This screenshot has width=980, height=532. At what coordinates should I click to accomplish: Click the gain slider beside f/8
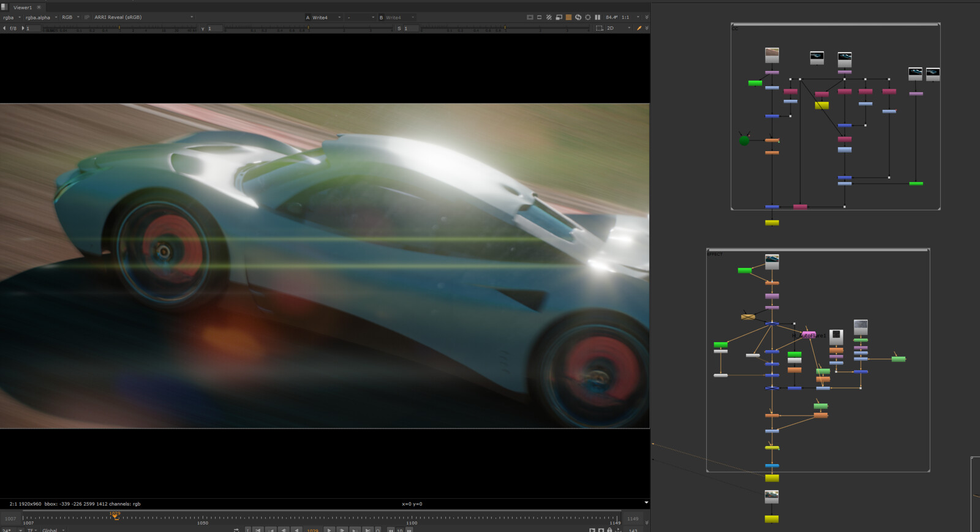click(119, 29)
